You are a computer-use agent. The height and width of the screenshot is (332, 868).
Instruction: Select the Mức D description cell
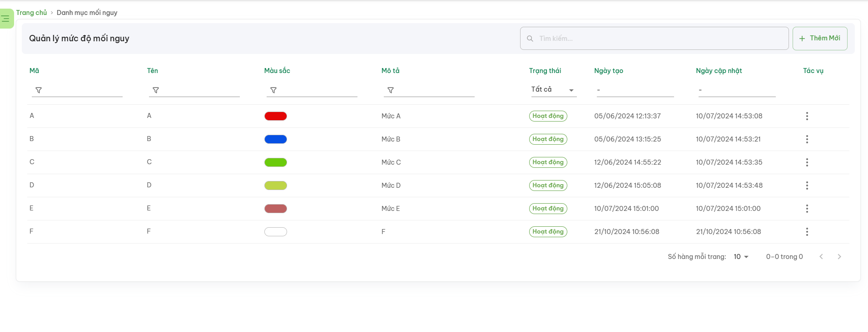pos(391,186)
